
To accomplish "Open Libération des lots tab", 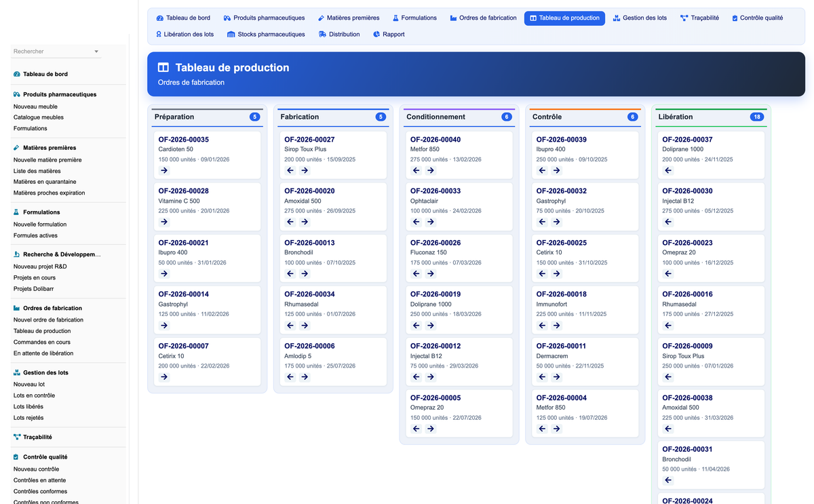I will click(185, 35).
